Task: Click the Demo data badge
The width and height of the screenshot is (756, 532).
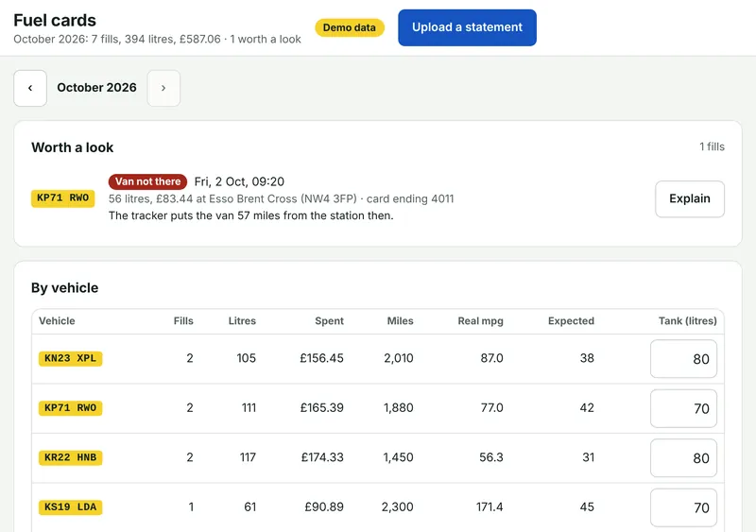Action: pyautogui.click(x=350, y=27)
